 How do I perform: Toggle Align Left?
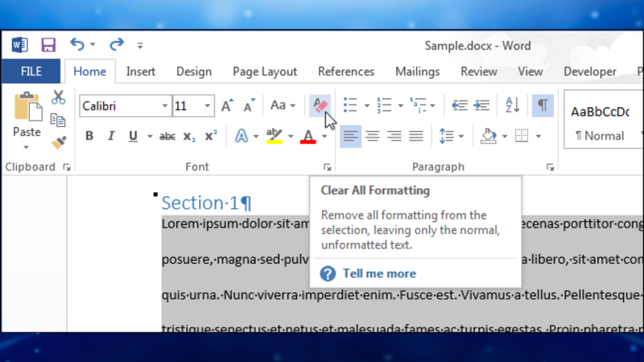pos(350,136)
